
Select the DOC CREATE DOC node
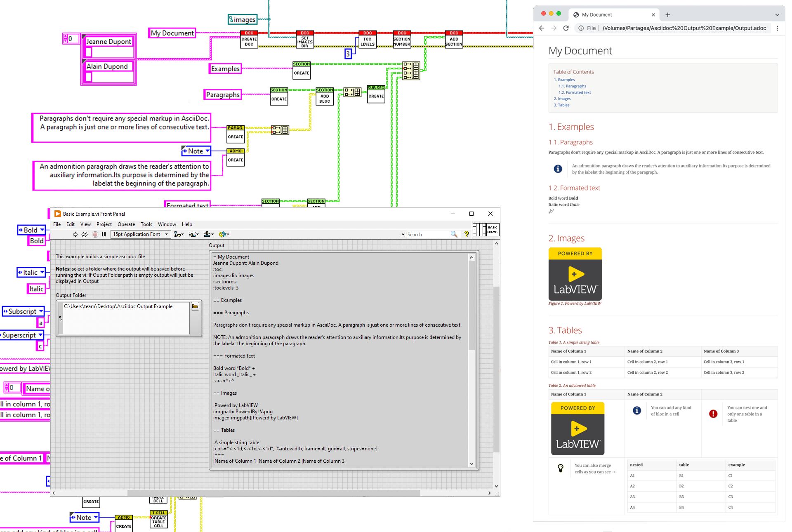click(249, 39)
